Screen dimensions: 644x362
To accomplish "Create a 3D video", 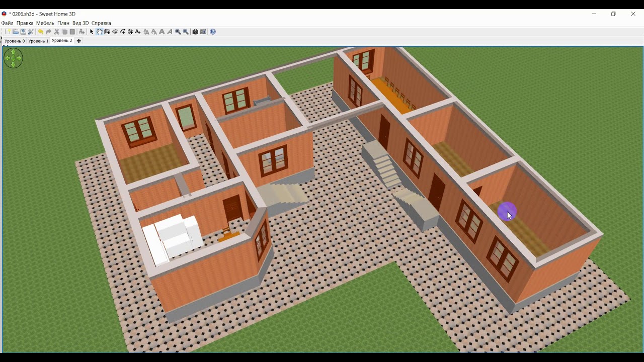I will (203, 32).
